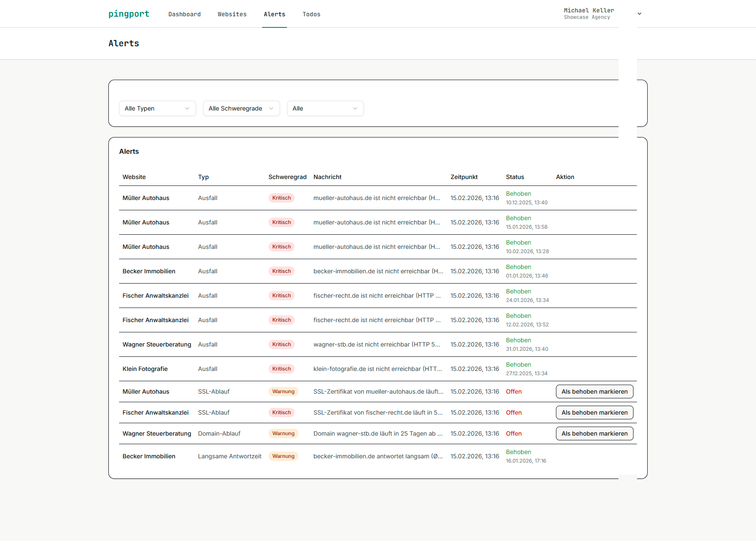The image size is (756, 541).
Task: Select the Müller Autohaus website name
Action: point(146,198)
